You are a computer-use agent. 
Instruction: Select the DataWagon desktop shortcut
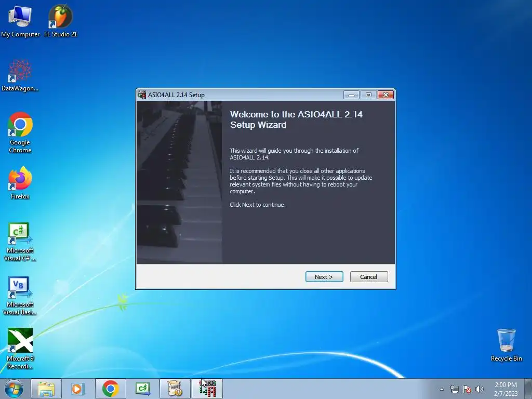tap(20, 76)
